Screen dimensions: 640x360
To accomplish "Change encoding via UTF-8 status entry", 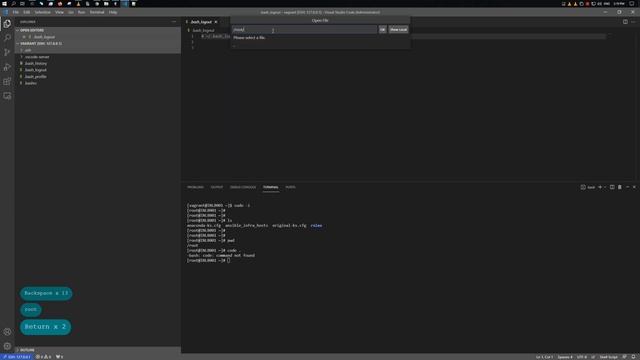I will (x=582, y=357).
